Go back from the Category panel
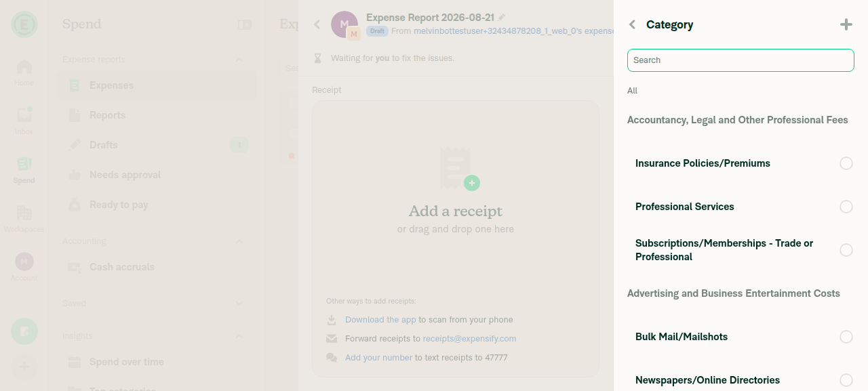Screen dimensions: 868x391 point(632,25)
